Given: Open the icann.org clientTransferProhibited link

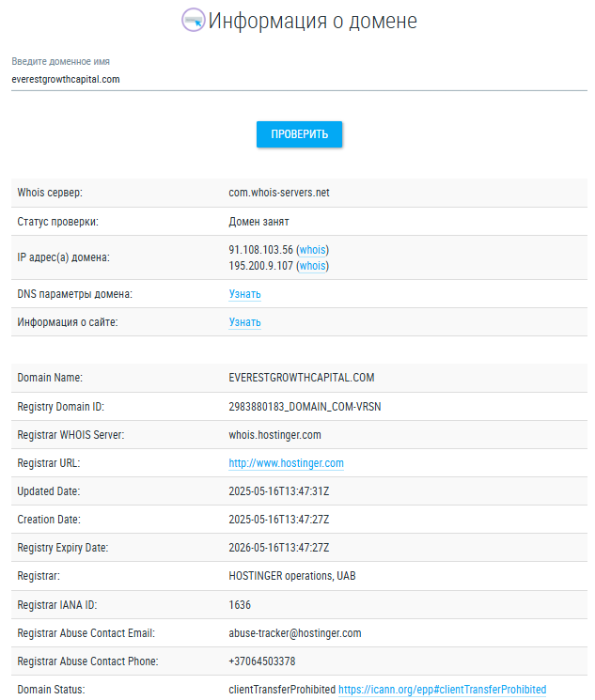Looking at the screenshot, I should tap(442, 690).
